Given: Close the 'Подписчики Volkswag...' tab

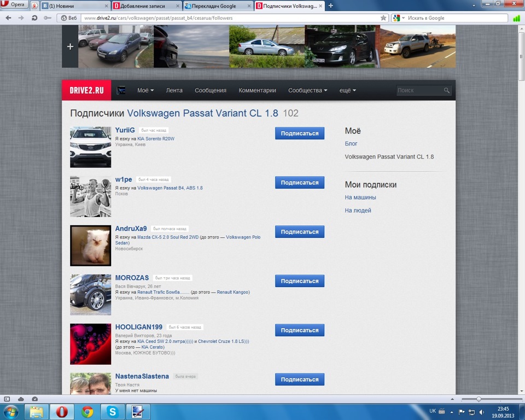Looking at the screenshot, I should pyautogui.click(x=320, y=5).
